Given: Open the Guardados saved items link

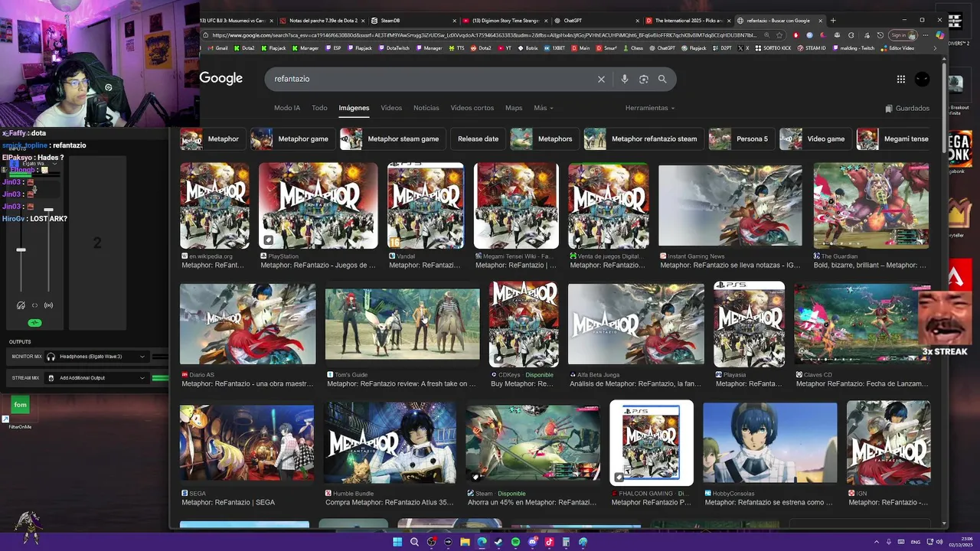Looking at the screenshot, I should (907, 109).
